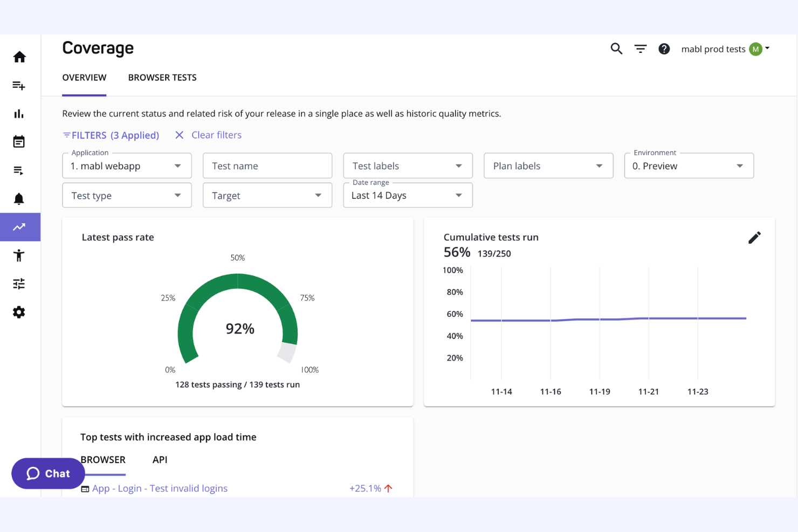Image resolution: width=798 pixels, height=532 pixels.
Task: Open the Chat widget
Action: pyautogui.click(x=48, y=473)
